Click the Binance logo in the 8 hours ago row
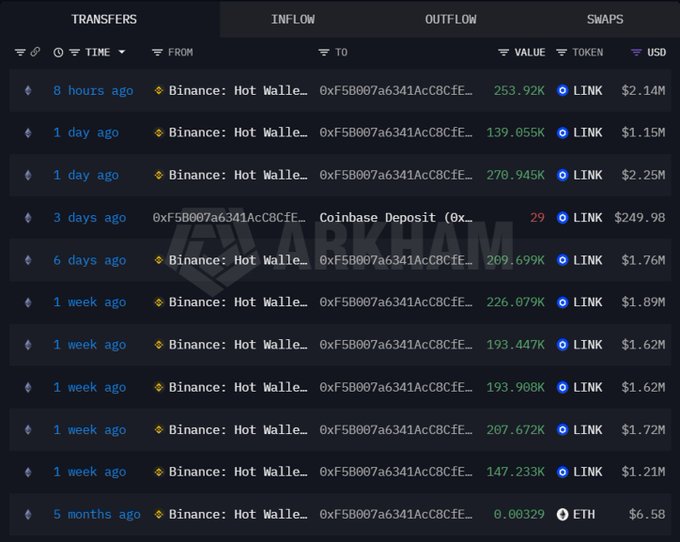 pos(159,90)
